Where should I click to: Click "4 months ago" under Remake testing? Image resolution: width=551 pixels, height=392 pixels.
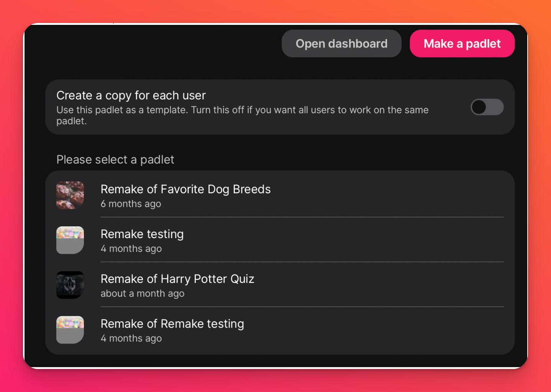(x=131, y=248)
